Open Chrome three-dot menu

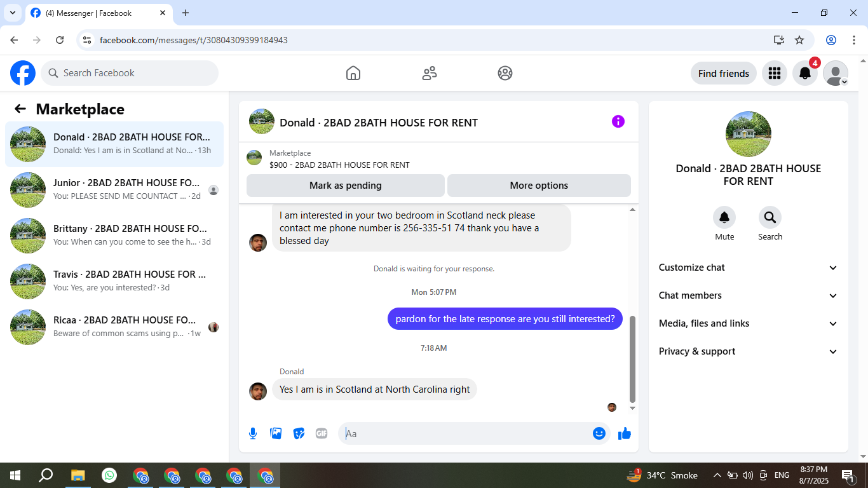pos(853,40)
